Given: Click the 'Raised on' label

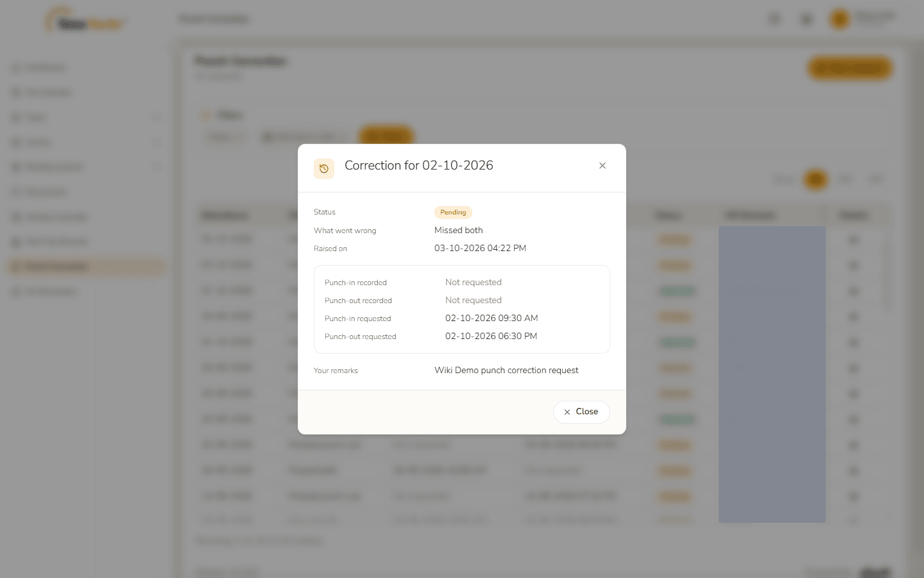Looking at the screenshot, I should [330, 249].
